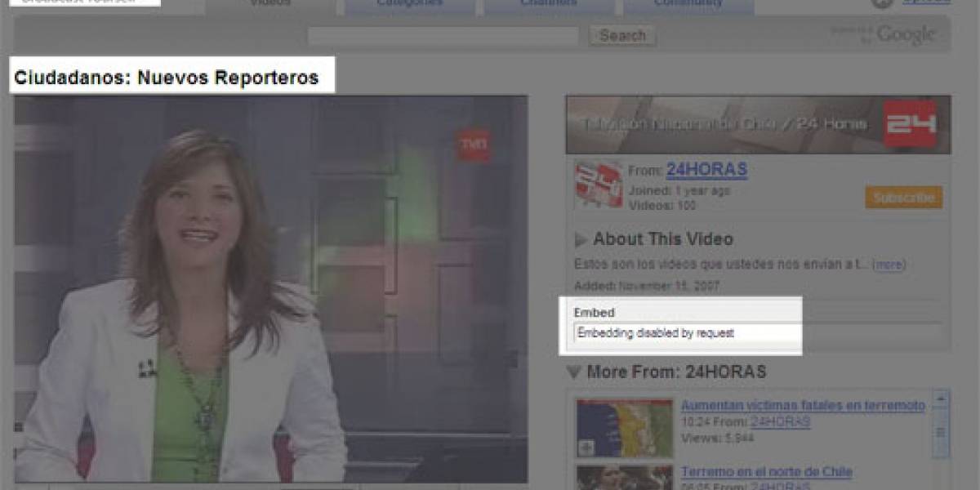Open 'Aumentan víctimas fatales en terremoto' video link
The image size is (980, 490).
803,406
